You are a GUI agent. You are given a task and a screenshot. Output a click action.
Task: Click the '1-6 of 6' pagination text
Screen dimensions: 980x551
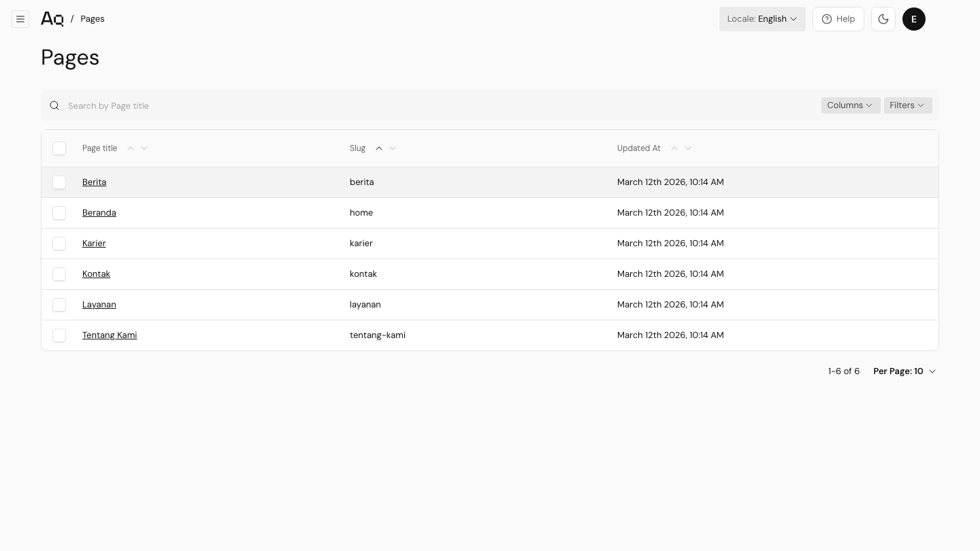[x=844, y=371]
